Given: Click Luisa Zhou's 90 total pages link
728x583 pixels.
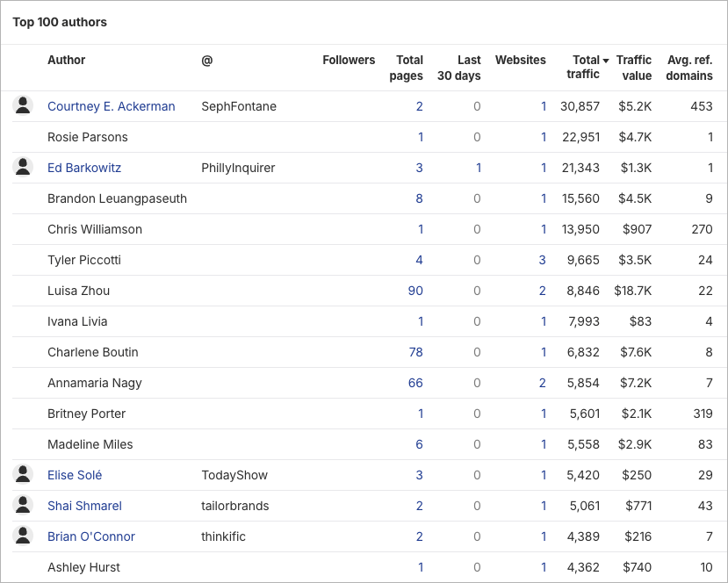Looking at the screenshot, I should 414,290.
